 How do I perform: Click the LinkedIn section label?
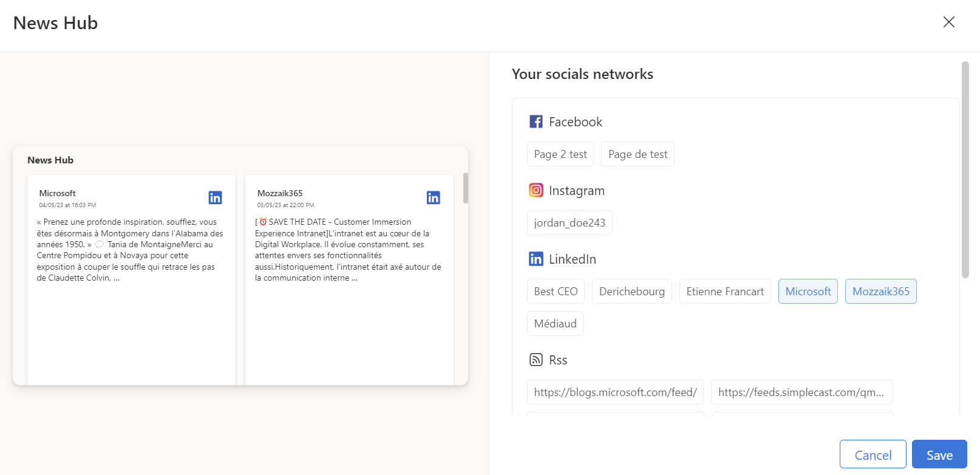point(573,259)
